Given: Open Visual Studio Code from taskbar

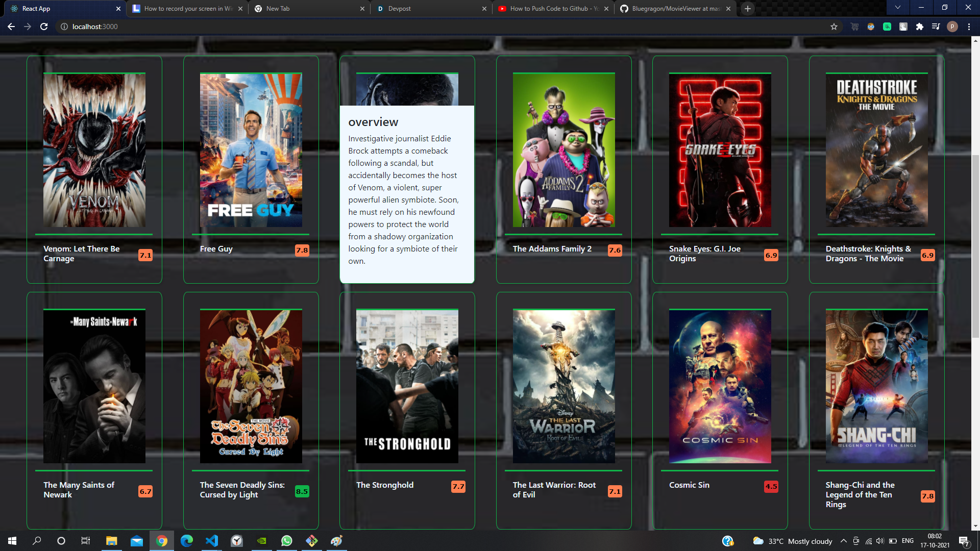Looking at the screenshot, I should pyautogui.click(x=211, y=541).
